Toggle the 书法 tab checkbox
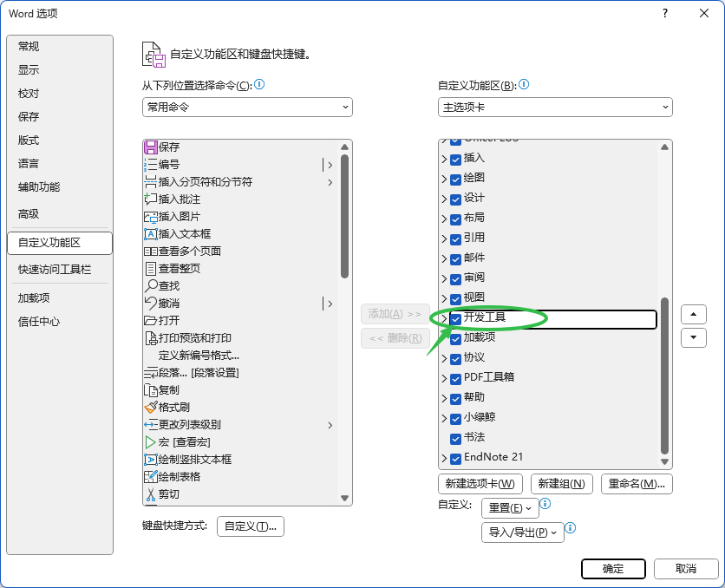The width and height of the screenshot is (725, 588). pyautogui.click(x=455, y=438)
